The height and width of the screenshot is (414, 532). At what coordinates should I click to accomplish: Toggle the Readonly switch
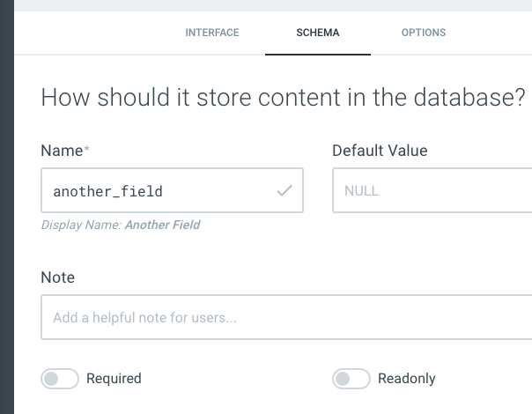[351, 379]
